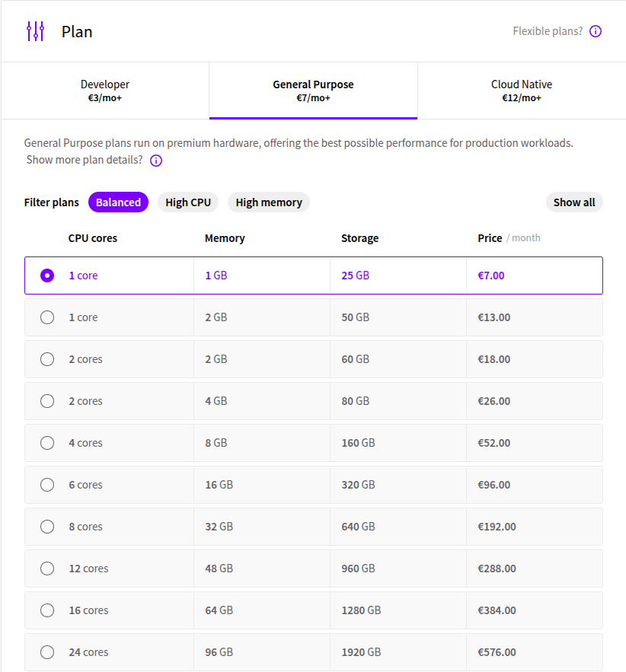The image size is (626, 672).
Task: Click the info icon beside Show more plan details
Action: [x=156, y=161]
